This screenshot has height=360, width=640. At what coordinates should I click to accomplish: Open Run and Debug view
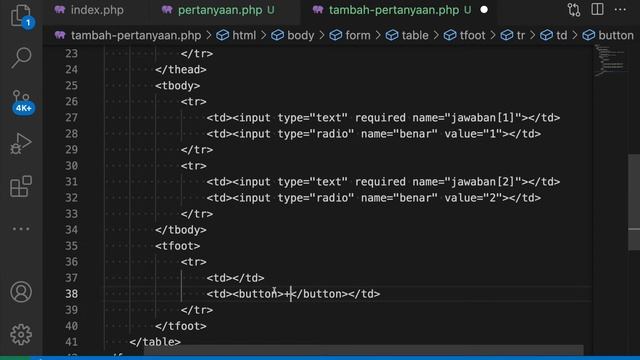[21, 144]
